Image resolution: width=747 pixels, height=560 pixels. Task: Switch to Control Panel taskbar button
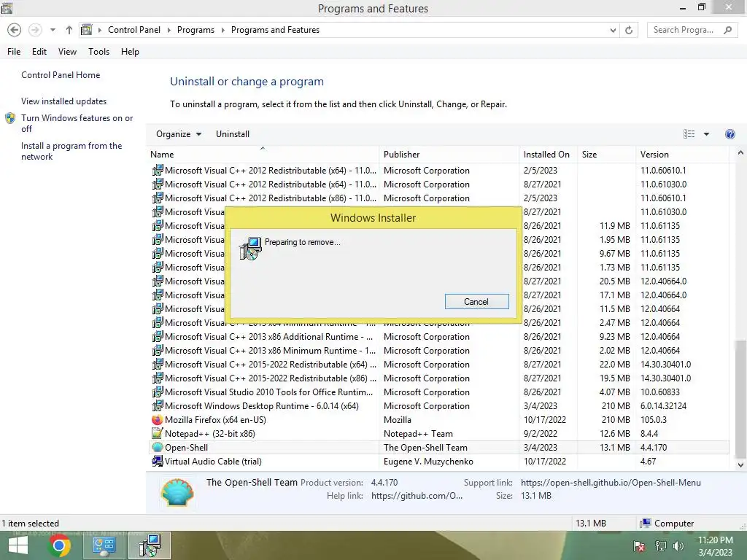[104, 545]
